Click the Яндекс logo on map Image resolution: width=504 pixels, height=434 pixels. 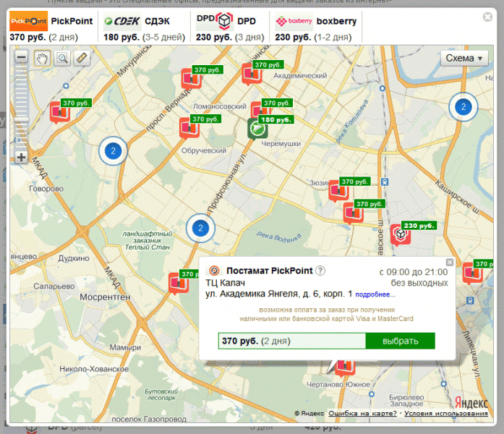point(471,402)
